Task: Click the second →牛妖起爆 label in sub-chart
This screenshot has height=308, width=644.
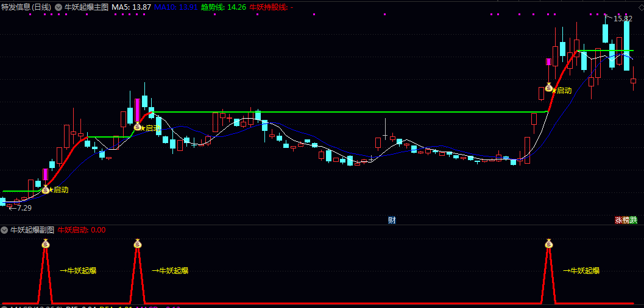Action: [170, 271]
